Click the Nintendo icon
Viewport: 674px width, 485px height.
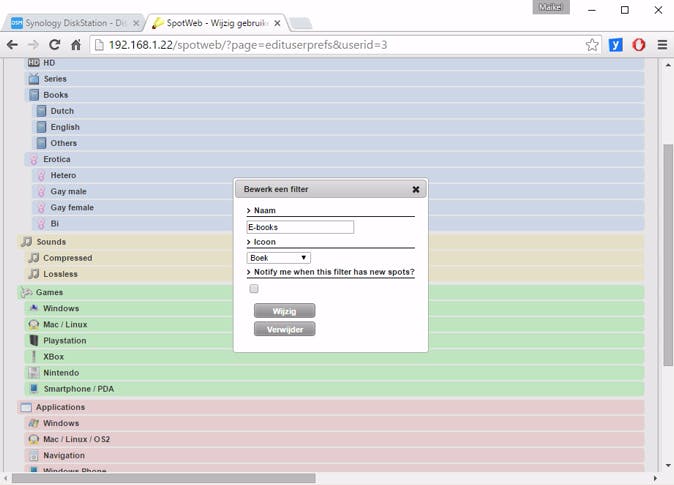34,373
